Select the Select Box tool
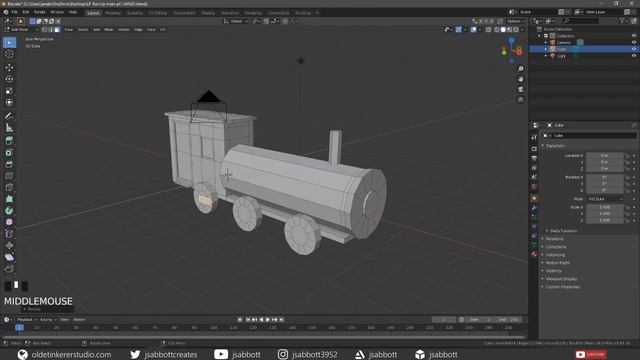 tap(9, 42)
